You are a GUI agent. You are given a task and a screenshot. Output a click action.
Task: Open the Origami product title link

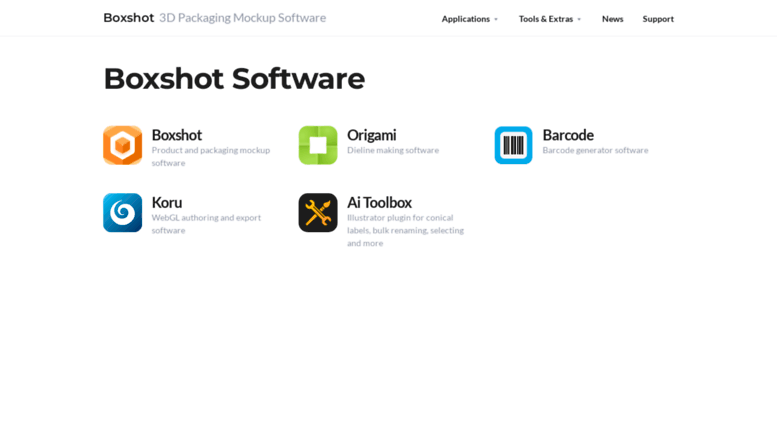[x=372, y=135]
